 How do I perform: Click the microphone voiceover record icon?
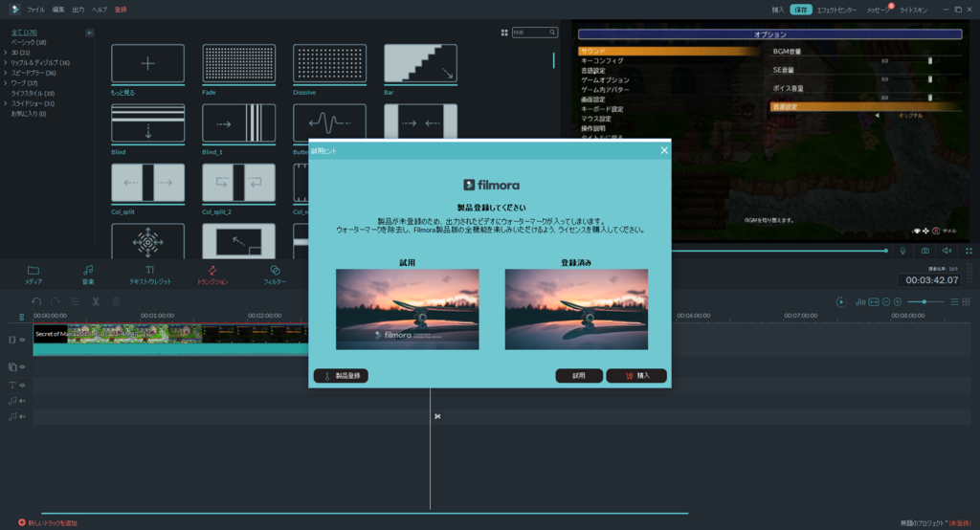(x=902, y=251)
